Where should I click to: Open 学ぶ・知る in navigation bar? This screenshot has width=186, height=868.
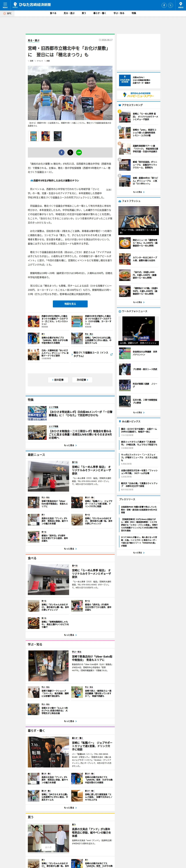(119, 13)
